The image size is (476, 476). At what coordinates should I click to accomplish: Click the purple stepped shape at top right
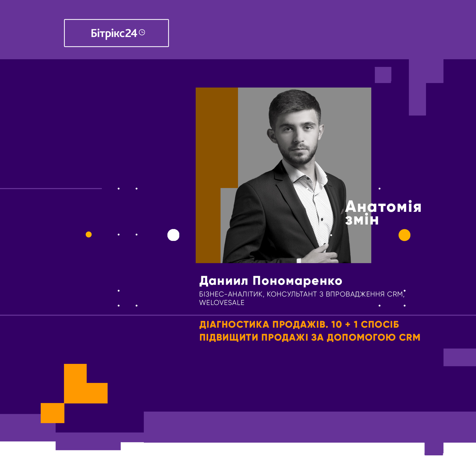click(x=426, y=87)
